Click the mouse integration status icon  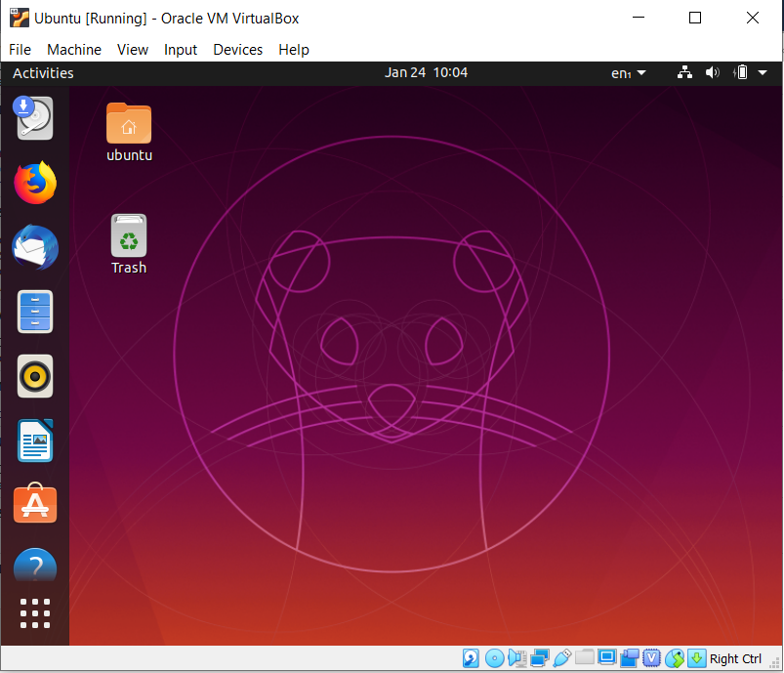coord(675,658)
